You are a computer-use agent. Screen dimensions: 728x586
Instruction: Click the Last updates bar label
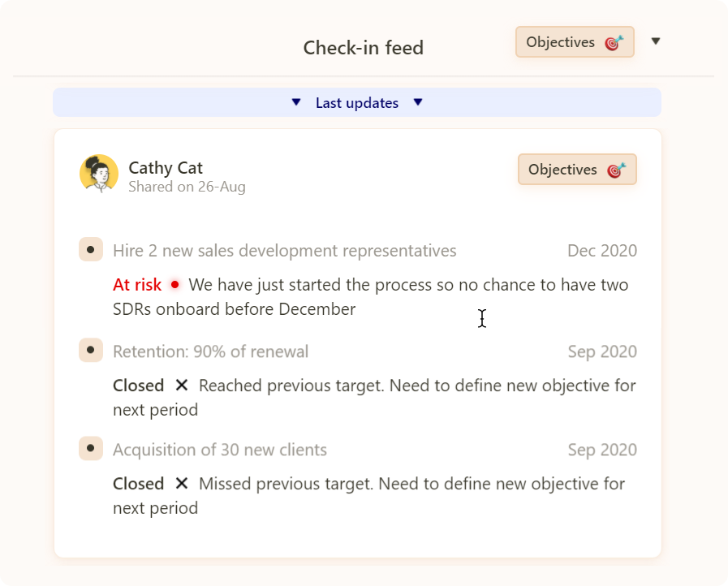pos(357,102)
